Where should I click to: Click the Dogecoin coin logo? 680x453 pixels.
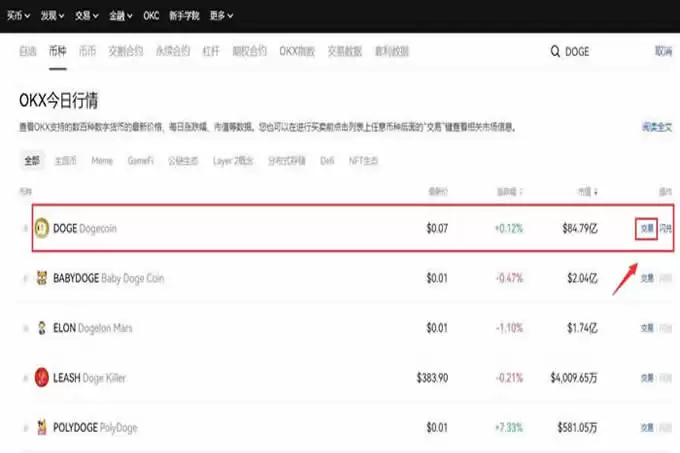click(x=42, y=229)
